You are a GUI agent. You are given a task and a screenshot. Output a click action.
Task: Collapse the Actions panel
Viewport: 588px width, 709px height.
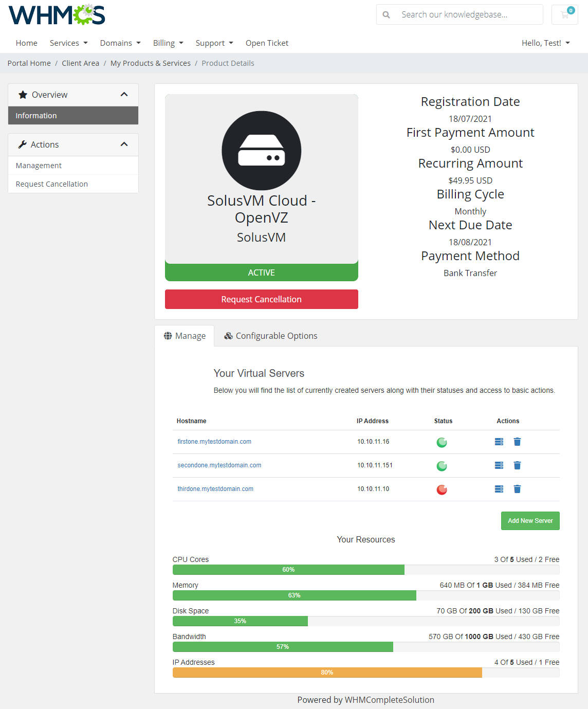124,144
